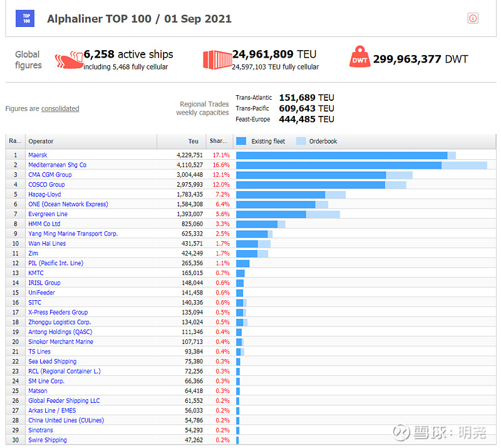
Task: Sort by the Share column header
Action: (220, 141)
